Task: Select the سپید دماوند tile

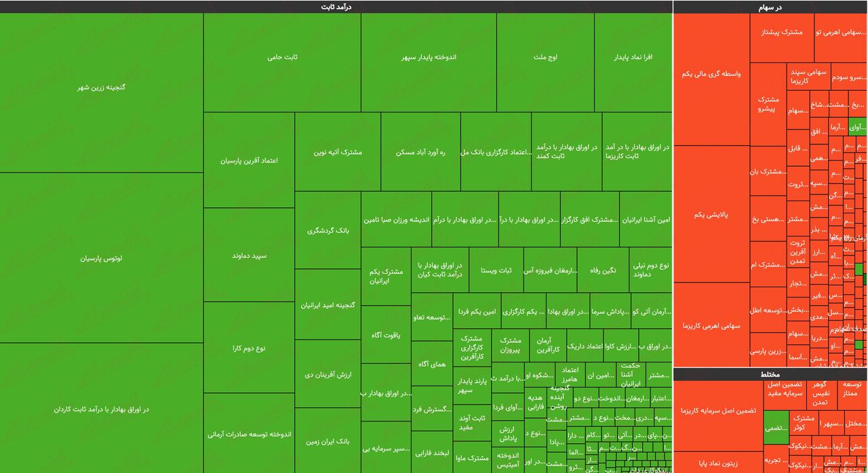Action: 249,255
